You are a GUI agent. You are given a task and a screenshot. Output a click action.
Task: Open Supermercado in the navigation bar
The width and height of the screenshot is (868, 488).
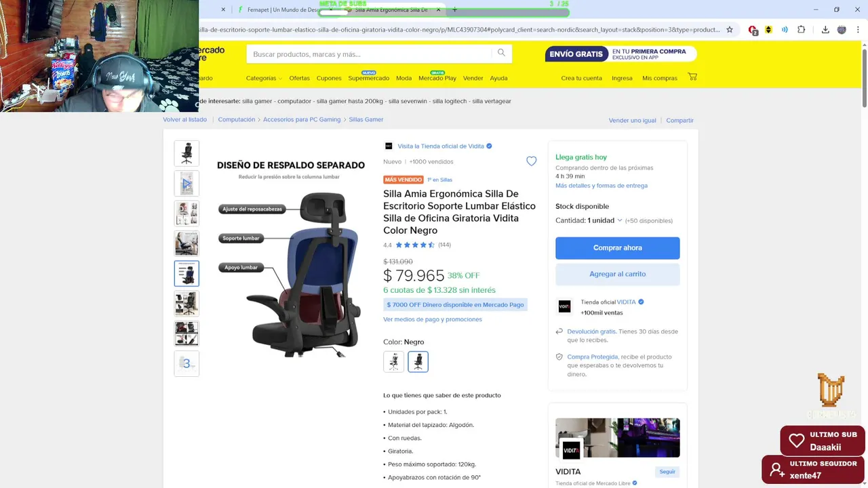(368, 78)
